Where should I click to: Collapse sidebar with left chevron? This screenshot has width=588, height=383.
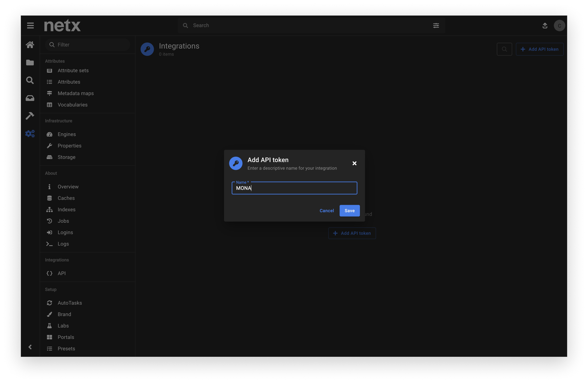(x=30, y=347)
